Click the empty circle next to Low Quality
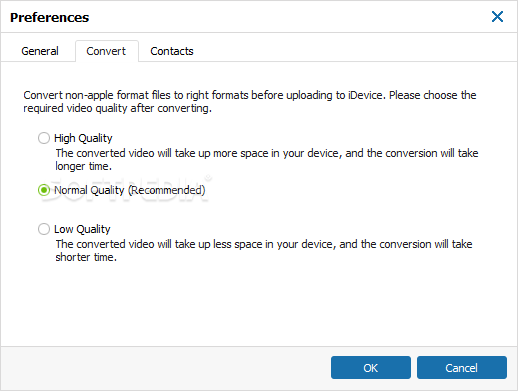518x391 pixels. pyautogui.click(x=44, y=229)
